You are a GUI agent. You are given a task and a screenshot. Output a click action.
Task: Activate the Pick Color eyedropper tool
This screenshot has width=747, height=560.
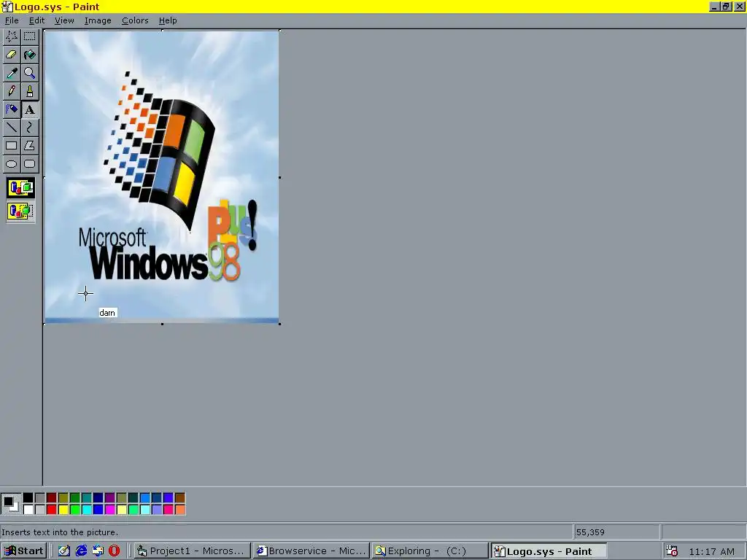click(x=12, y=73)
